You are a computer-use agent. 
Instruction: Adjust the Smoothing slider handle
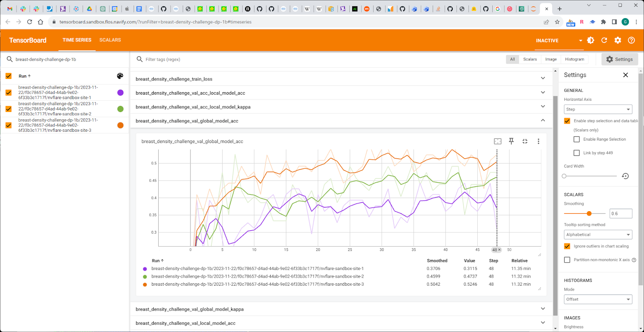coord(589,214)
